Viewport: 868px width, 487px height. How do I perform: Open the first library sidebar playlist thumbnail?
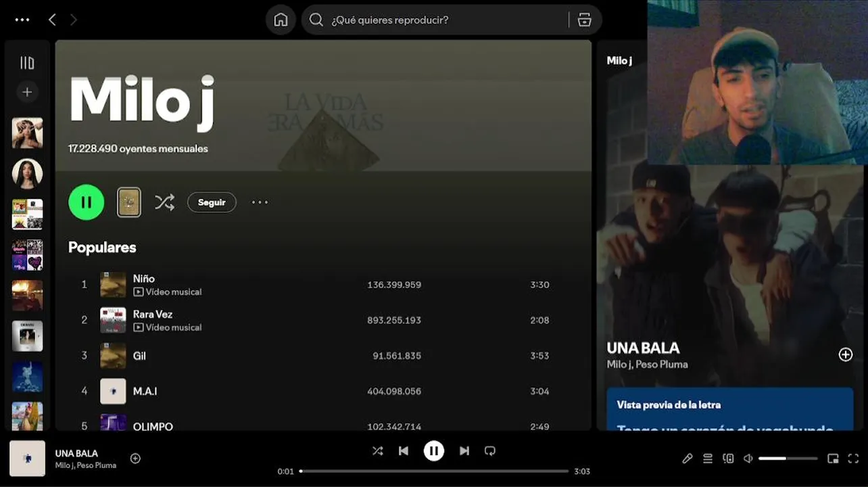[27, 133]
